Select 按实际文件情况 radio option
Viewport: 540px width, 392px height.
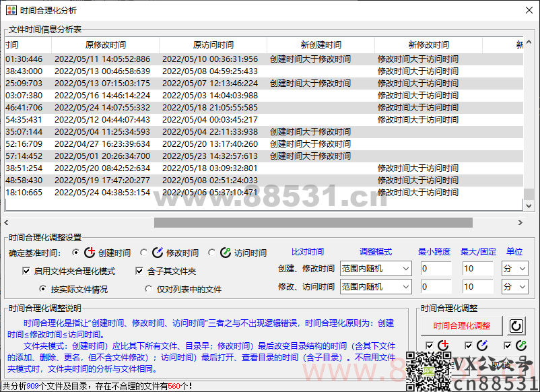42,289
